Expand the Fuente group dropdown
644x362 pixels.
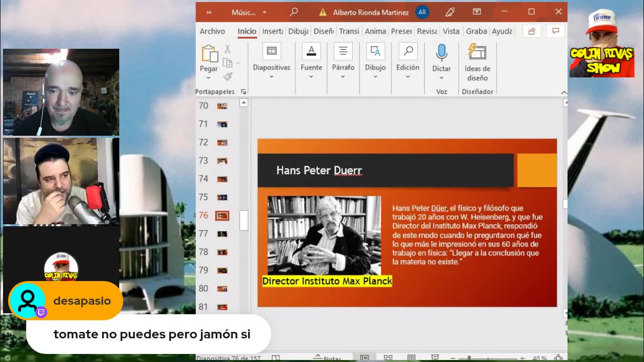pyautogui.click(x=311, y=77)
